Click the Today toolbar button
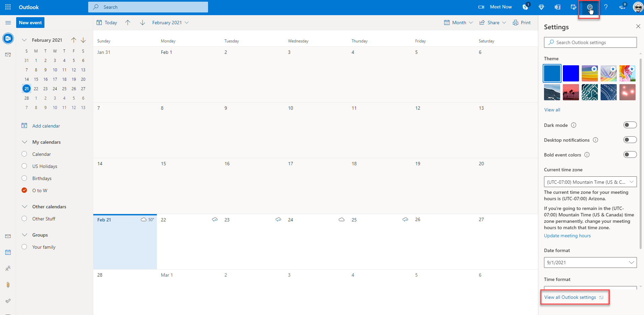 point(107,23)
